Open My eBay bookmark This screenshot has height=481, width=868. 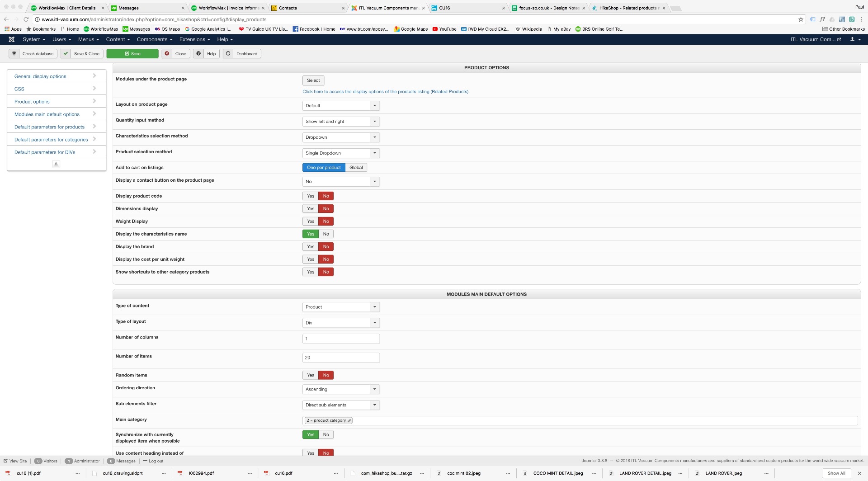(559, 29)
